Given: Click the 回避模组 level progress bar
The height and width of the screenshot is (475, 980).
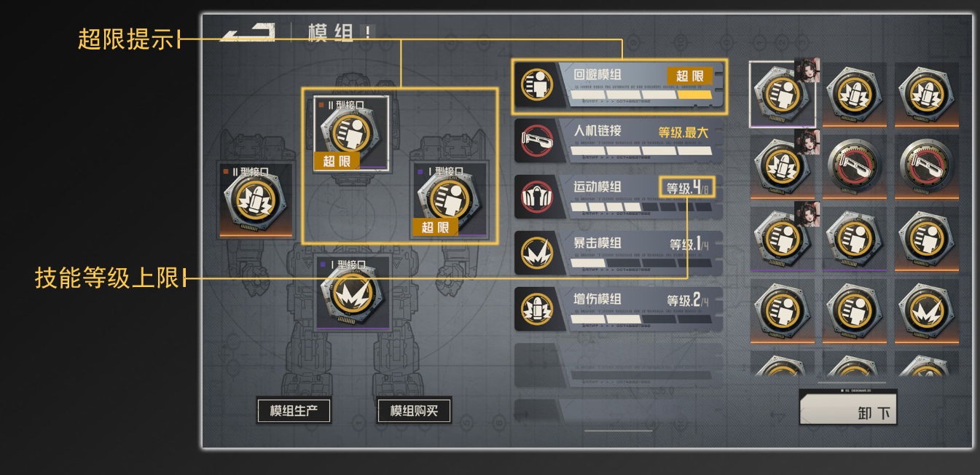Looking at the screenshot, I should click(642, 95).
